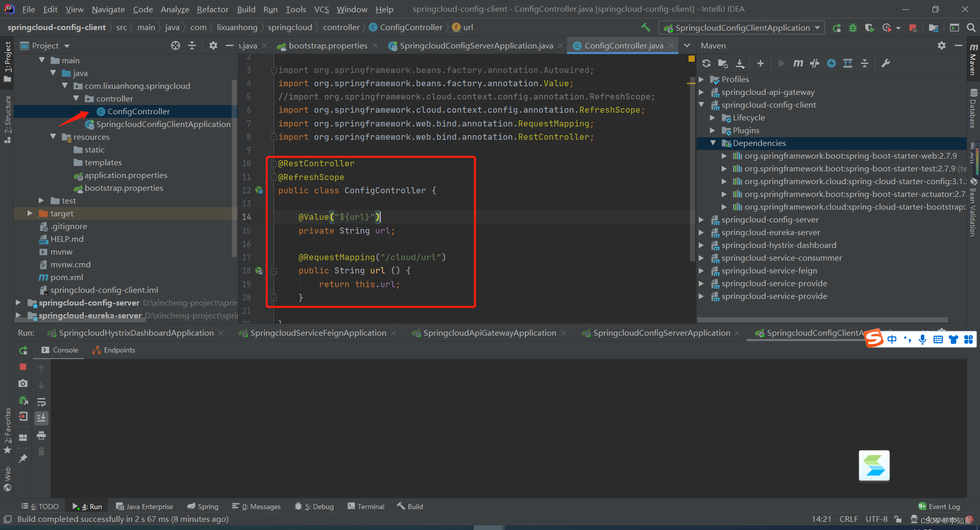980x530 pixels.
Task: Add Maven project with plus icon
Action: pos(761,63)
